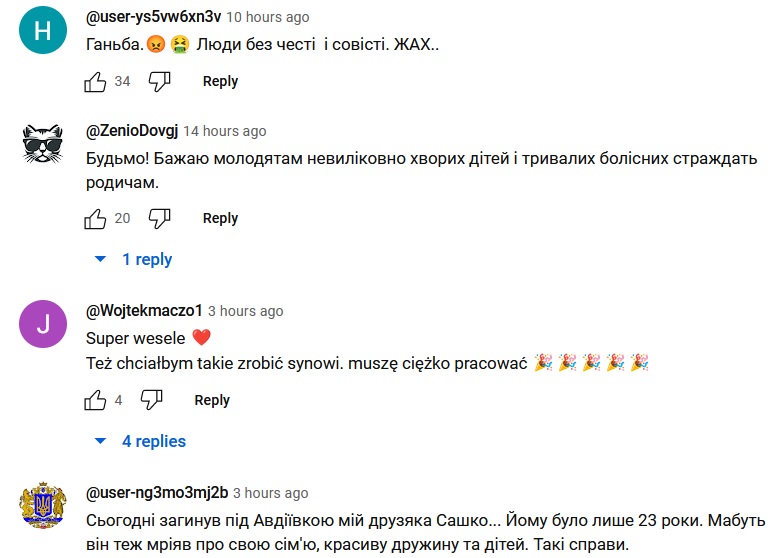This screenshot has height=558, width=781.
Task: Open the @user-ys5vw6xn3v channel link
Action: pos(153,17)
